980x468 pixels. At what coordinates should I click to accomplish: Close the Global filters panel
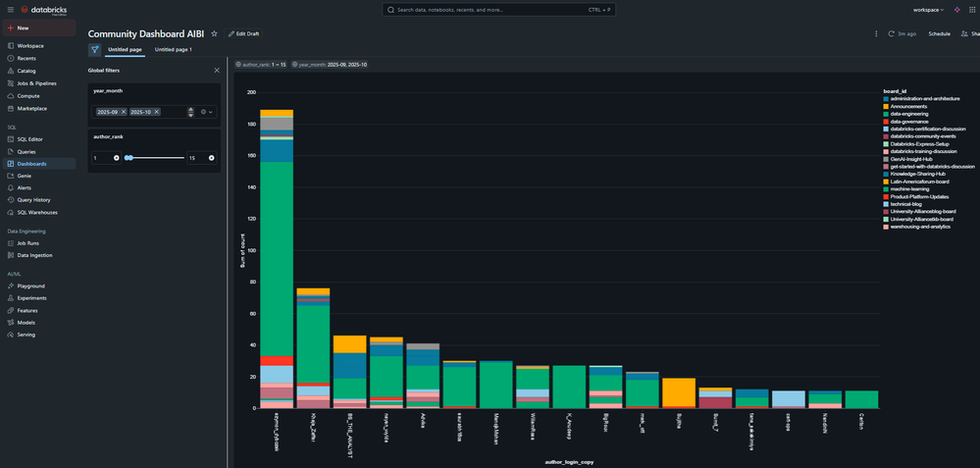coord(217,71)
